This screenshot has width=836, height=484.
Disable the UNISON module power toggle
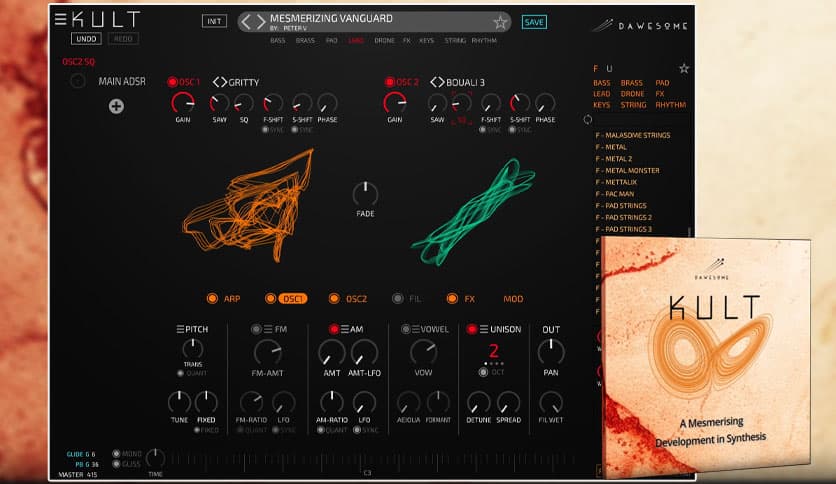point(472,329)
